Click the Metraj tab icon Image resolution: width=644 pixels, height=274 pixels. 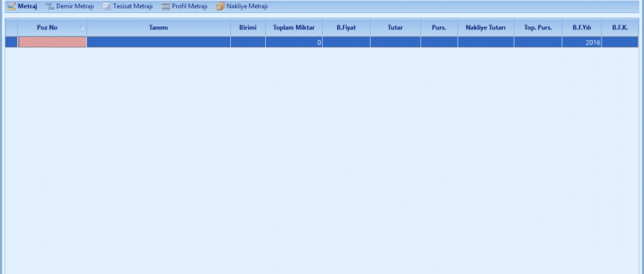pyautogui.click(x=11, y=6)
